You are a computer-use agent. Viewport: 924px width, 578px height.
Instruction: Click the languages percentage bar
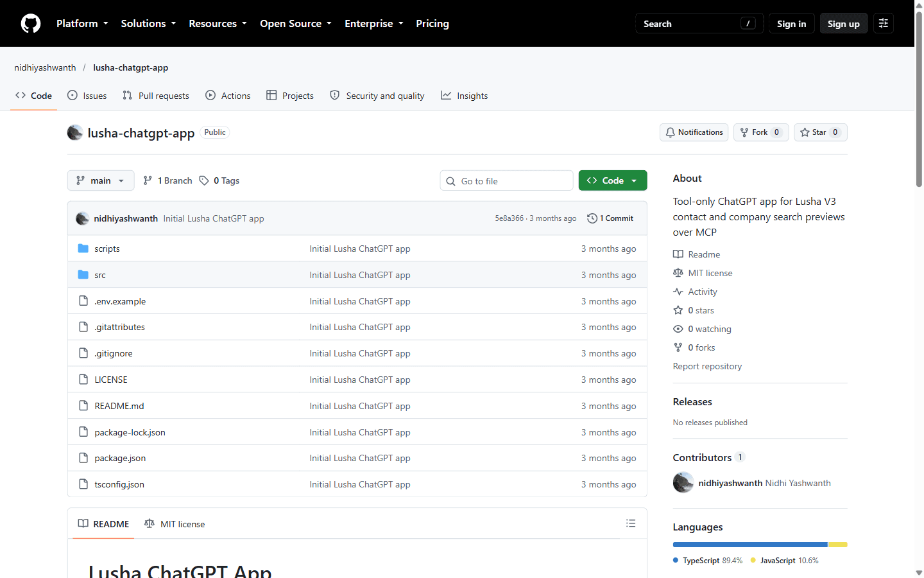click(x=760, y=545)
